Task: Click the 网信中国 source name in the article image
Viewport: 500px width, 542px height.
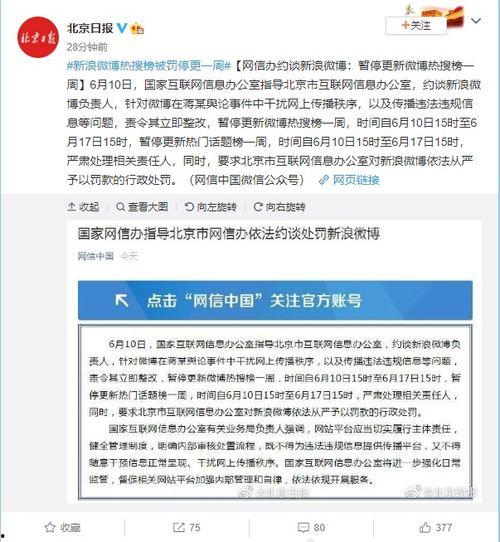Action: pos(96,256)
